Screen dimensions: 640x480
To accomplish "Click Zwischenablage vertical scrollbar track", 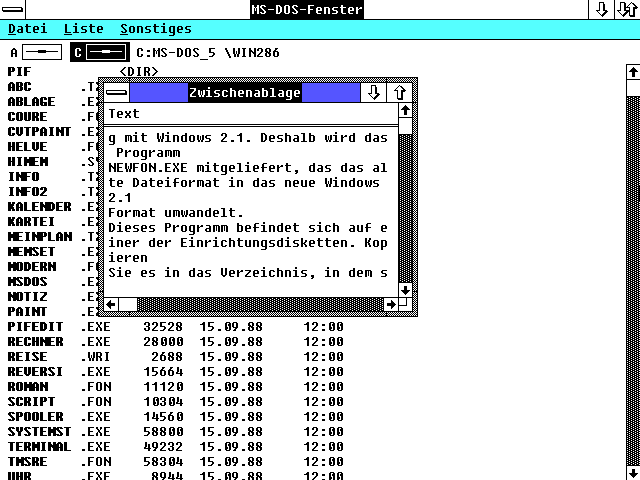I will click(405, 208).
